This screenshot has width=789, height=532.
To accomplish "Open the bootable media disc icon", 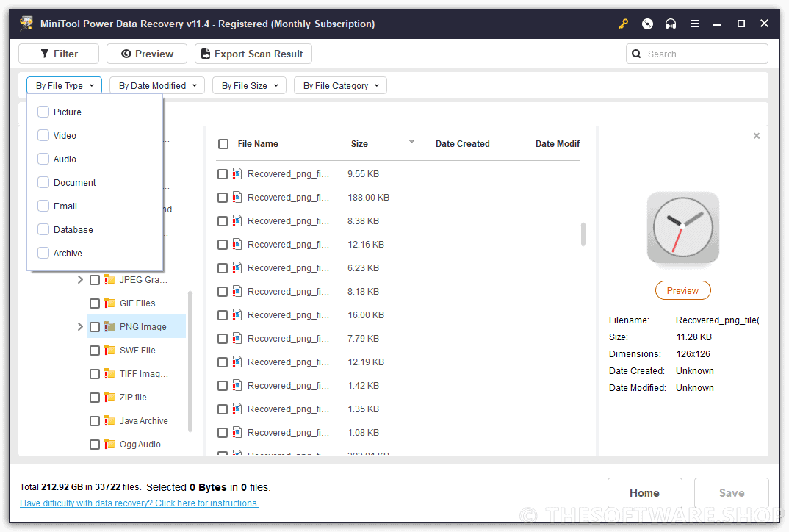I will [x=647, y=24].
